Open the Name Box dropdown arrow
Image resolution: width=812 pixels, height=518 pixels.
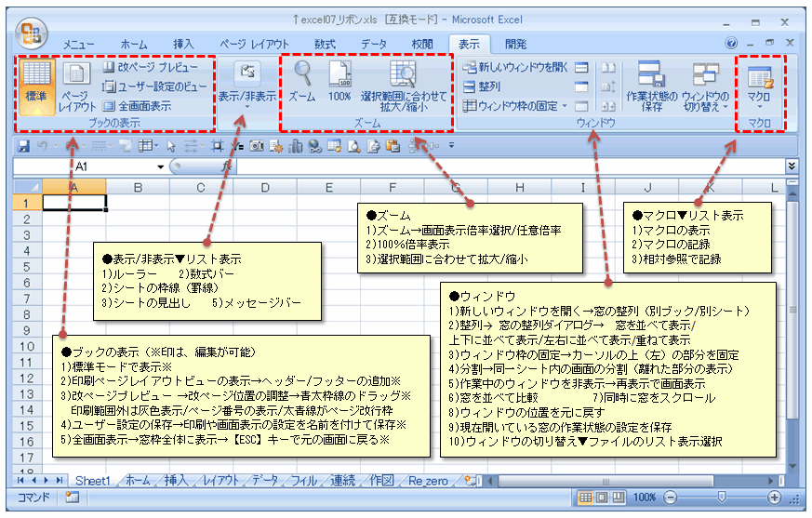(161, 166)
